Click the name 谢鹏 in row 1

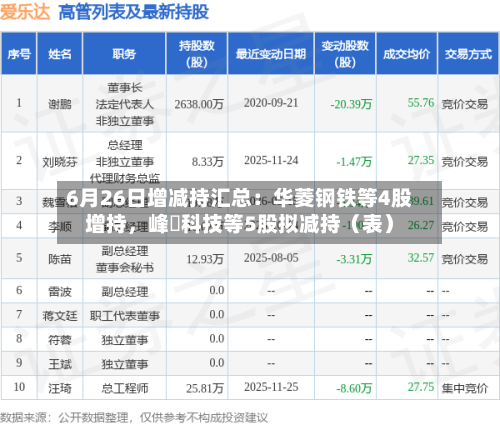pyautogui.click(x=60, y=104)
